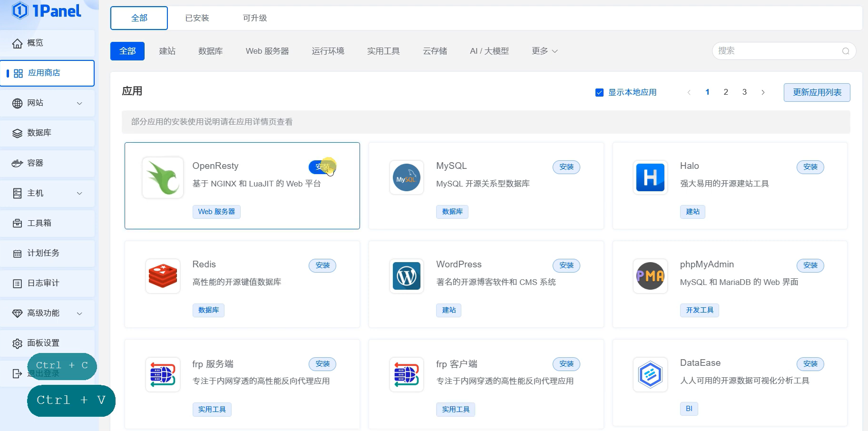Install WordPress with 安装 button

(566, 265)
